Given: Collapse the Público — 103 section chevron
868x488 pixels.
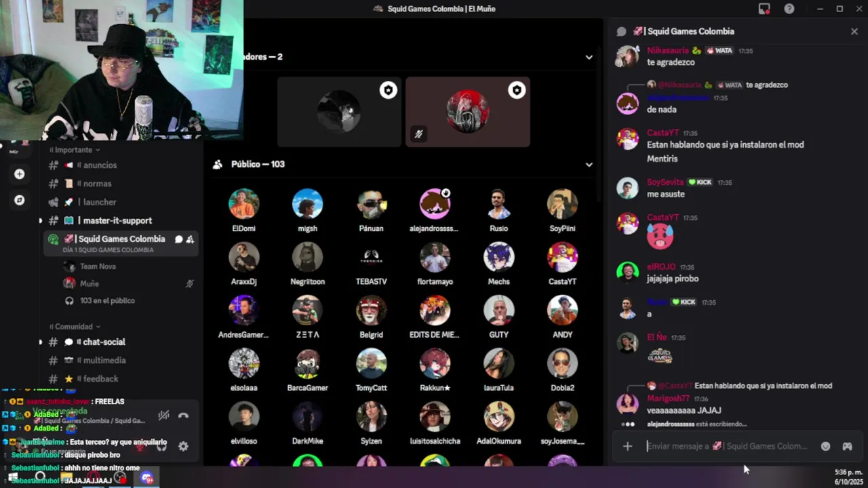Looking at the screenshot, I should pyautogui.click(x=589, y=165).
